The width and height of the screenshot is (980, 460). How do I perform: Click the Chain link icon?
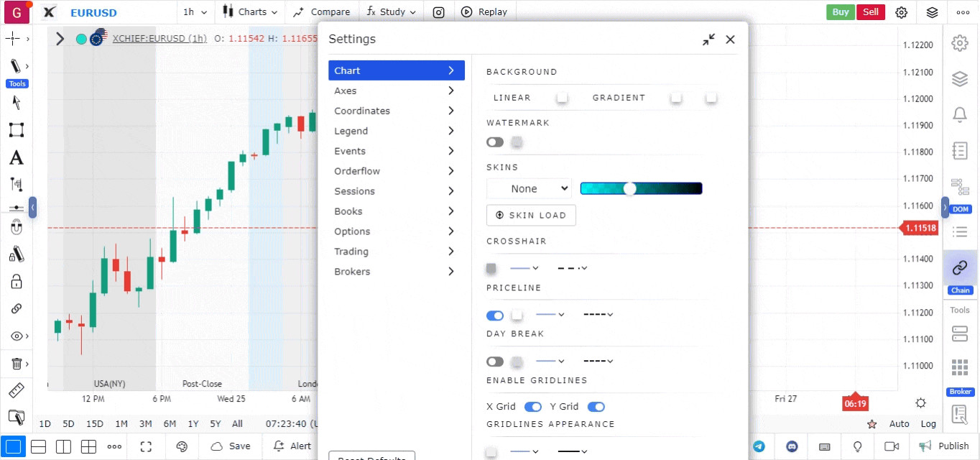click(x=959, y=268)
